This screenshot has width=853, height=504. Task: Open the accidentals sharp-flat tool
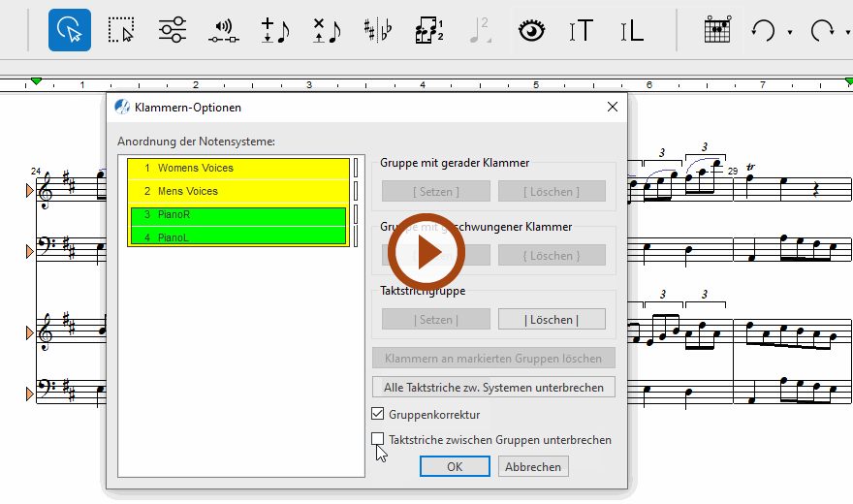(377, 30)
